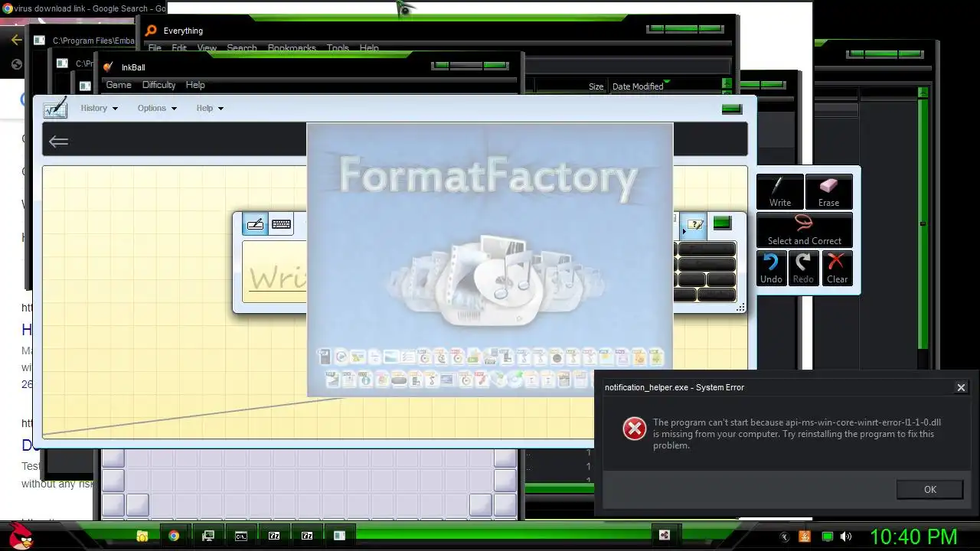
Task: Switch to the handwriting pad mode icon
Action: coord(256,224)
